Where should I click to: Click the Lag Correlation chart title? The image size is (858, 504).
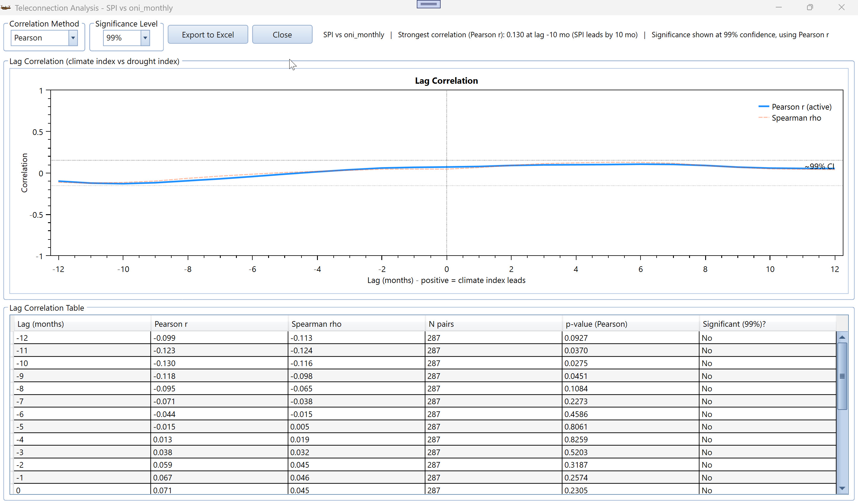pyautogui.click(x=446, y=80)
